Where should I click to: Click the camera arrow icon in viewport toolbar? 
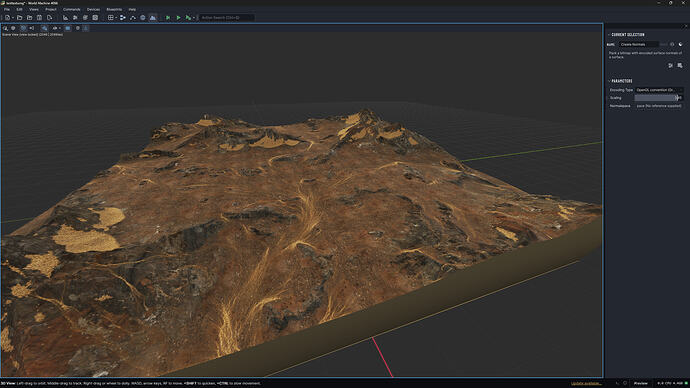(32, 28)
